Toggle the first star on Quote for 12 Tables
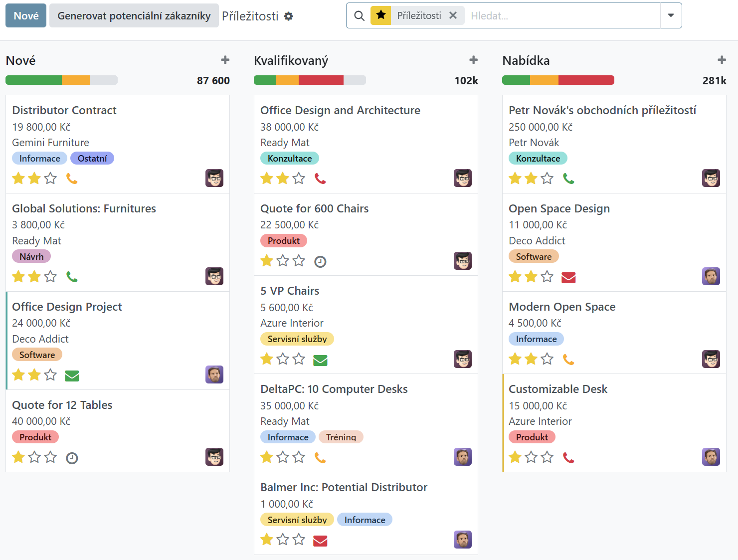Viewport: 738px width, 560px height. pyautogui.click(x=18, y=457)
